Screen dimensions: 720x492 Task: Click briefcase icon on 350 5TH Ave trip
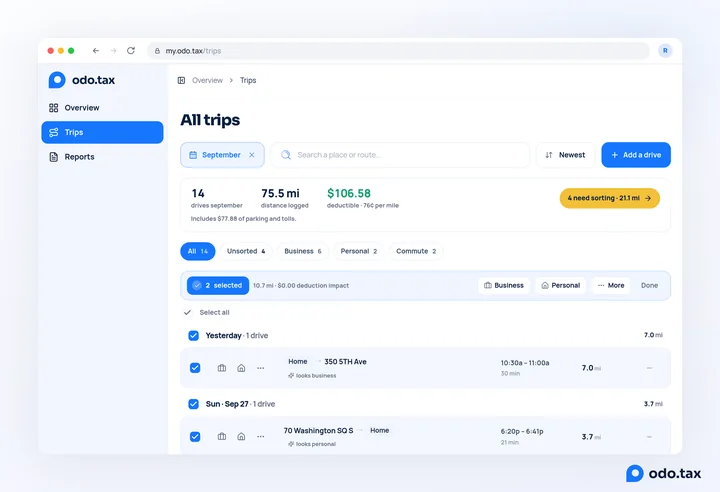tap(222, 368)
